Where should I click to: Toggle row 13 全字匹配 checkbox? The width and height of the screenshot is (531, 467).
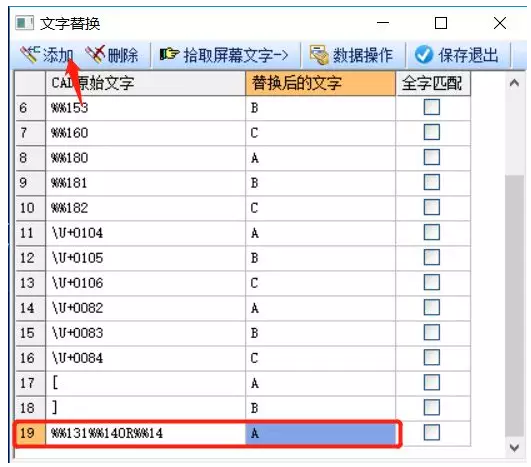click(432, 282)
